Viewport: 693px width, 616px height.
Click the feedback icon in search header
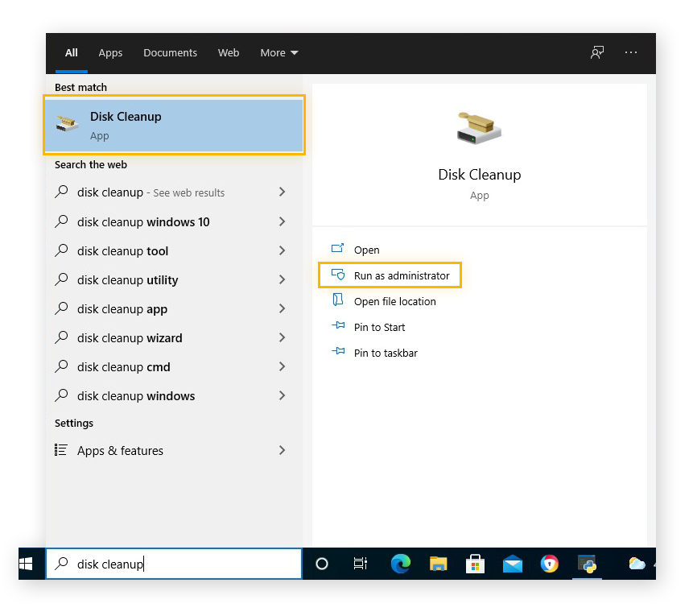pyautogui.click(x=596, y=53)
